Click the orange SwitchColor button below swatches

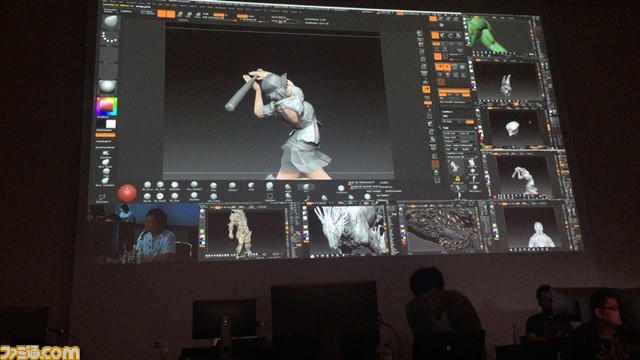click(x=105, y=135)
